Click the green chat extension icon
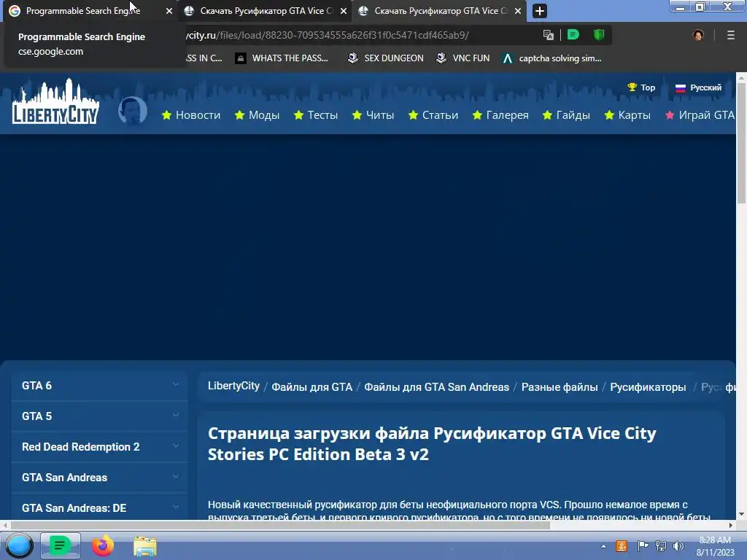Viewport: 747px width, 560px height. 573,35
